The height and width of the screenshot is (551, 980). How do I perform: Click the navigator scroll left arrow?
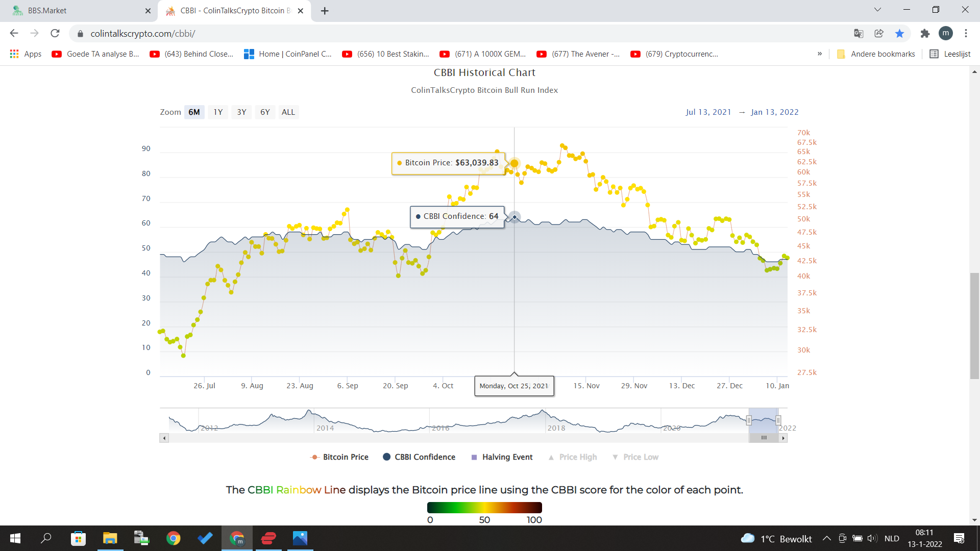point(164,438)
